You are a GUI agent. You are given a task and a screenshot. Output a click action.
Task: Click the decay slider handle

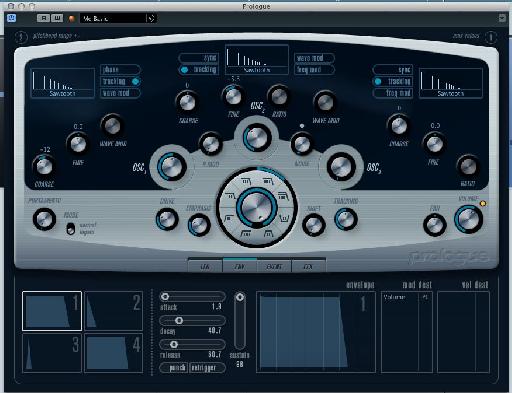point(179,321)
